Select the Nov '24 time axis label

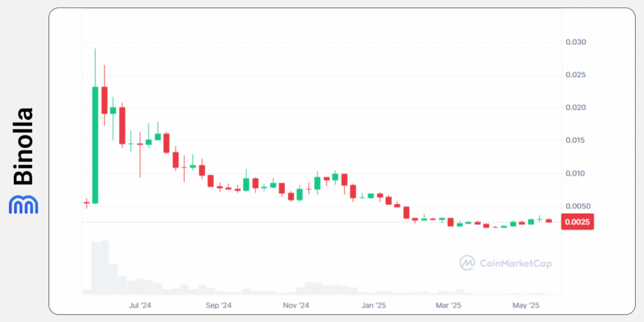tap(296, 306)
